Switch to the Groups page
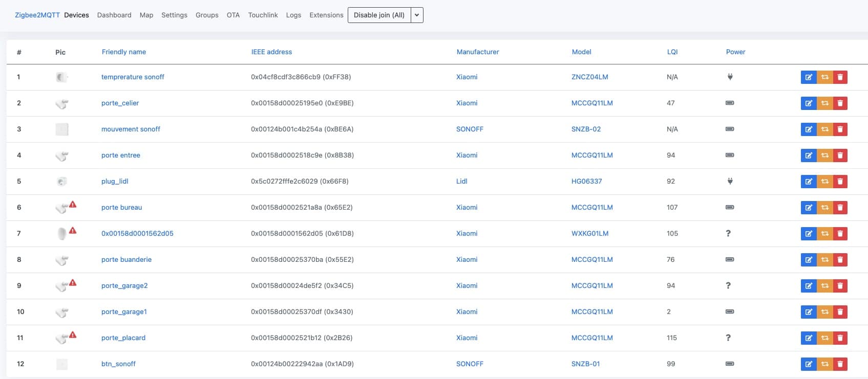 point(207,15)
